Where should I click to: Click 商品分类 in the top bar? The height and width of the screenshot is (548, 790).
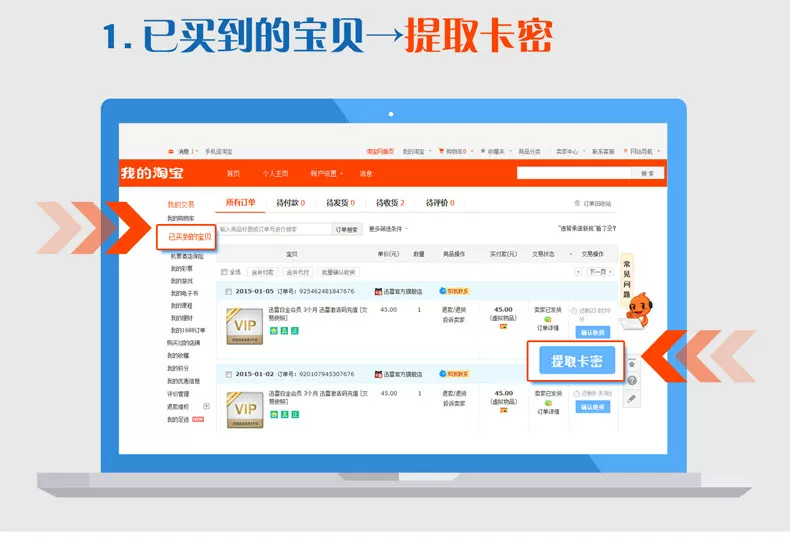click(530, 152)
